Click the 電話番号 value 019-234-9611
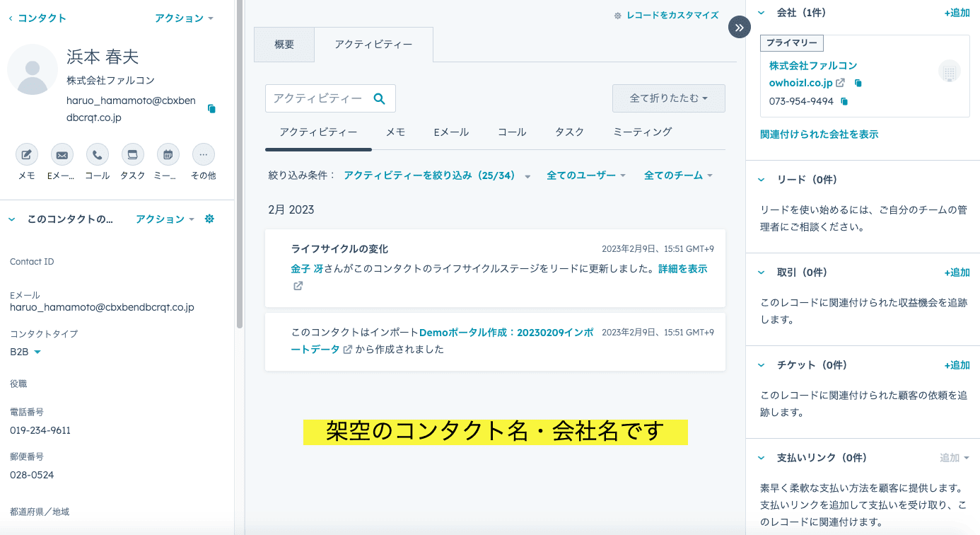This screenshot has height=535, width=980. point(40,430)
